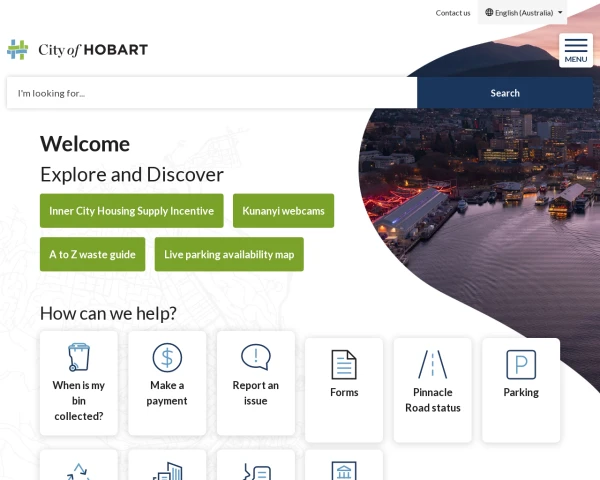Image resolution: width=600 pixels, height=480 pixels.
Task: Select 'Report an issue' card label
Action: (x=256, y=393)
